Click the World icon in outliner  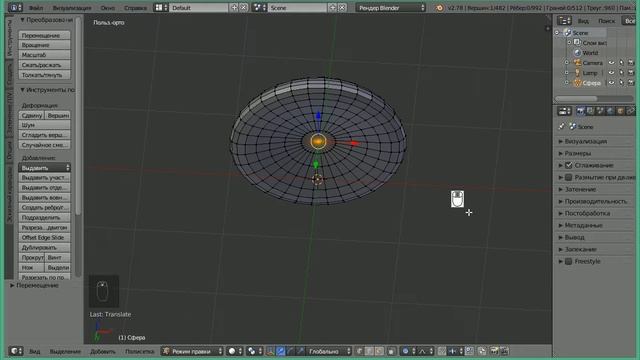[x=577, y=53]
